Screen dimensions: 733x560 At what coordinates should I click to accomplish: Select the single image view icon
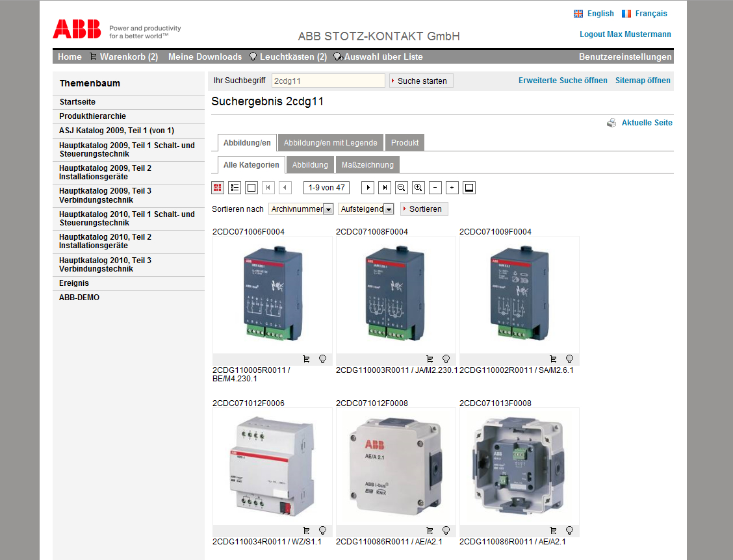coord(251,188)
